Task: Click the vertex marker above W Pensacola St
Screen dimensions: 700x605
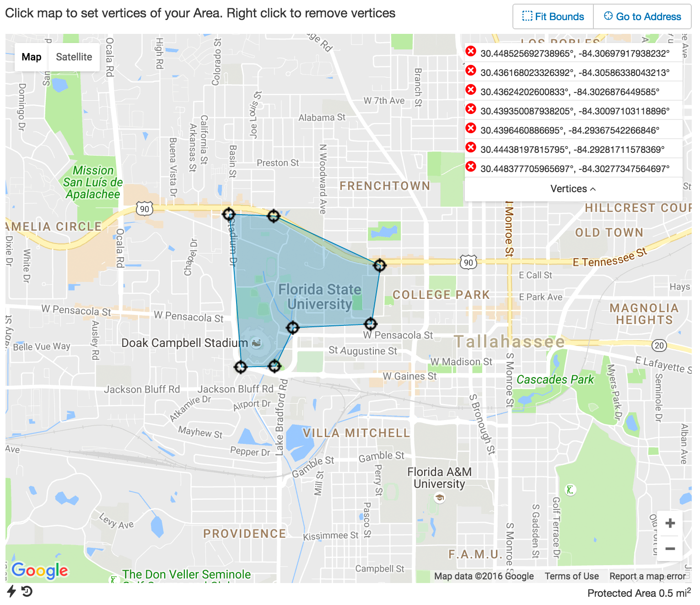Action: pos(370,324)
